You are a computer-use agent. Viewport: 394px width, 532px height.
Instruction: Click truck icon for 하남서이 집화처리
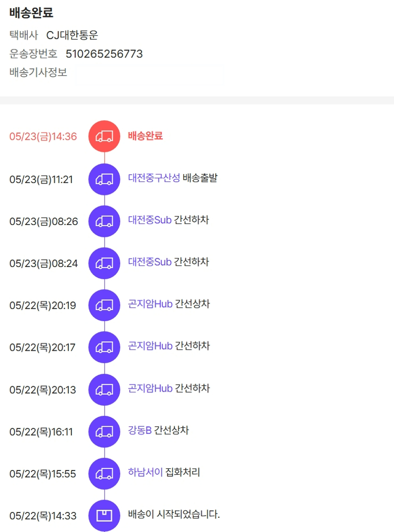click(x=104, y=474)
